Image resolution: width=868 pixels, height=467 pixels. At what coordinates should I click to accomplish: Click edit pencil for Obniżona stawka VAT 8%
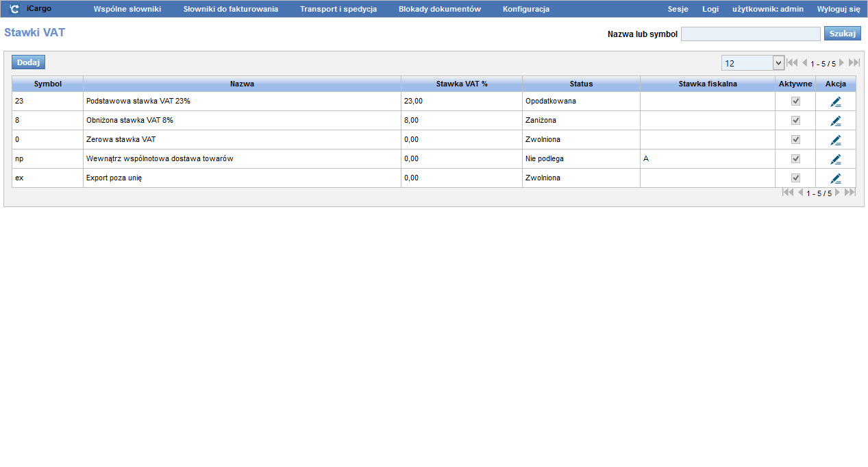(x=835, y=121)
